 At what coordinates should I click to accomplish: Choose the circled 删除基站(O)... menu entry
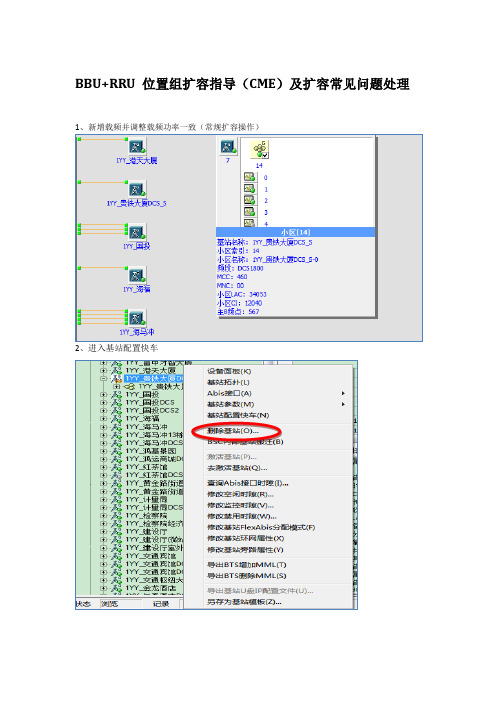(233, 431)
